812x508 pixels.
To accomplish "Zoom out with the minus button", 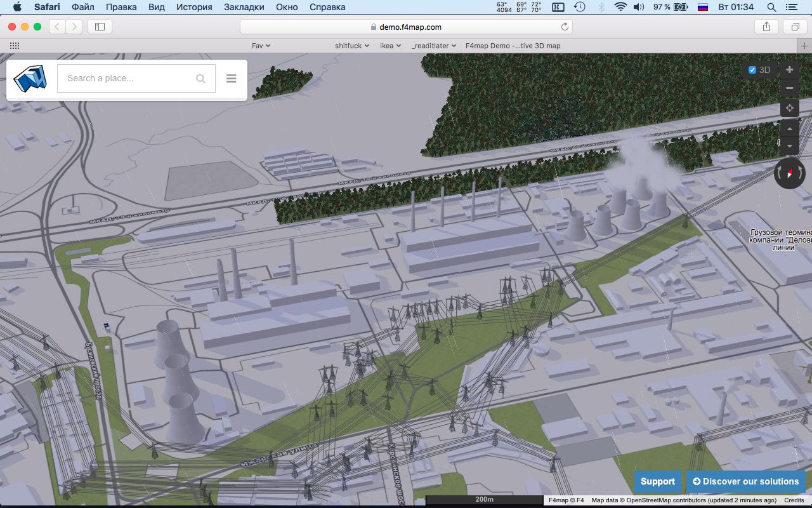I will point(789,88).
